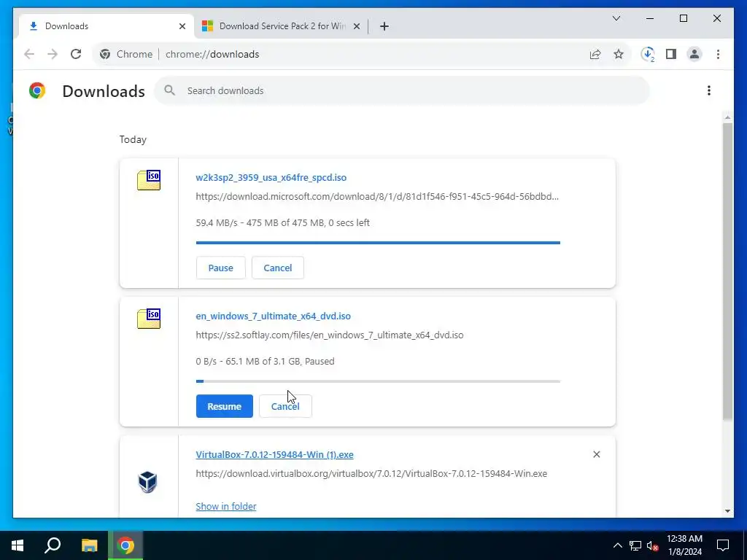Open a new tab with plus button
The height and width of the screenshot is (560, 747).
click(384, 26)
